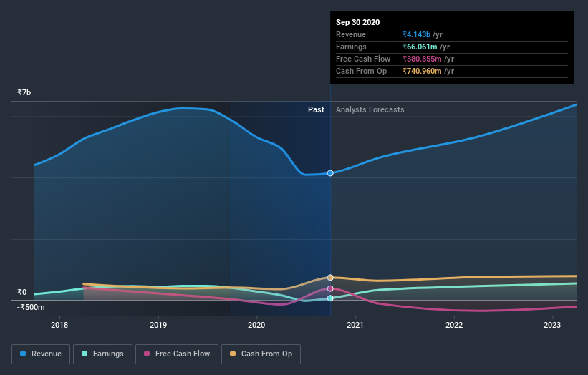588x375 pixels.
Task: Click the pink Free Cash Flow data point
Action: [x=330, y=288]
